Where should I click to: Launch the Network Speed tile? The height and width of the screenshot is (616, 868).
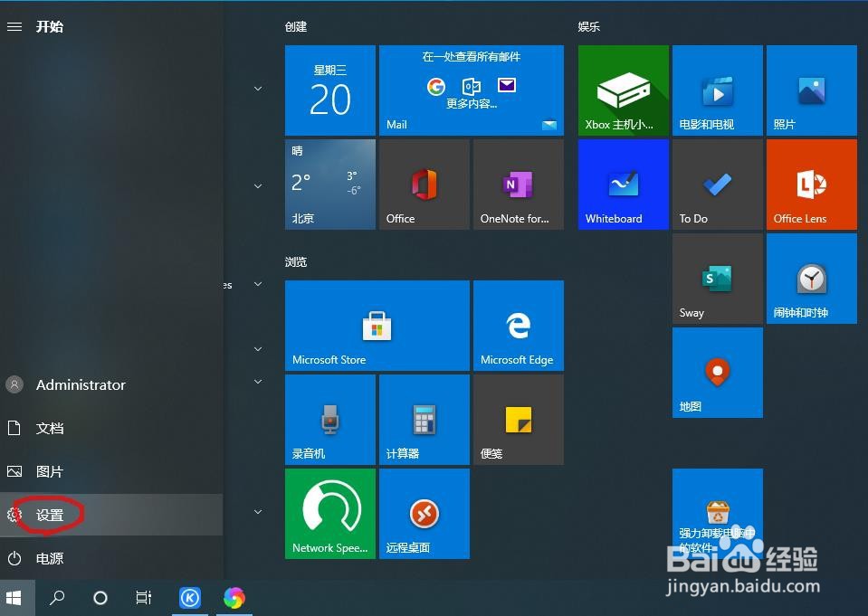(x=330, y=514)
